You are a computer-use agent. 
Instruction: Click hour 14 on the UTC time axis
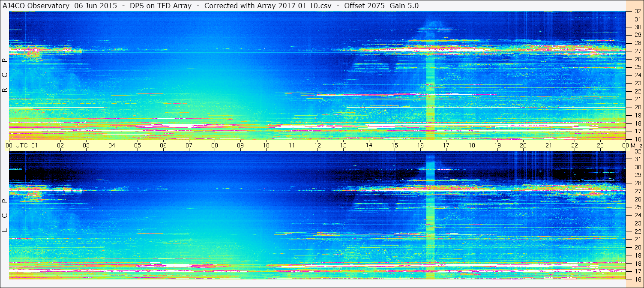tap(369, 145)
